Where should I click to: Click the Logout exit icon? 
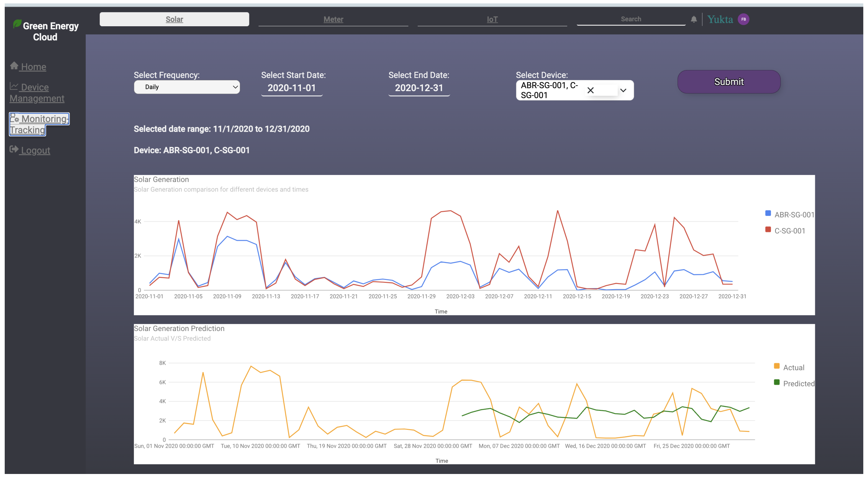(14, 149)
